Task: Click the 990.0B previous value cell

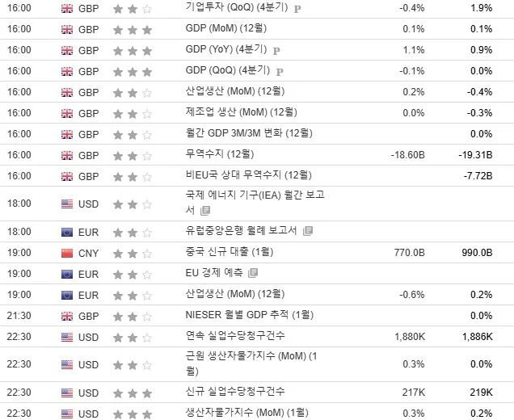Action: 477,253
